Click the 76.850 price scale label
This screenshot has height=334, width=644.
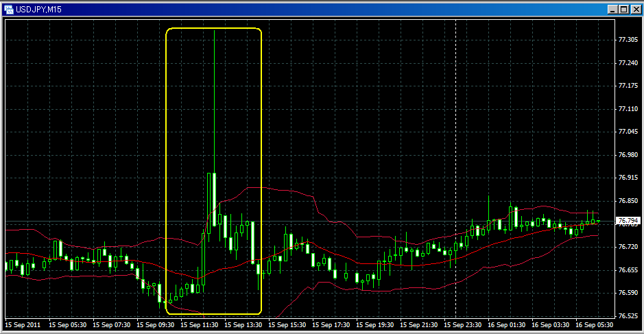click(x=628, y=201)
